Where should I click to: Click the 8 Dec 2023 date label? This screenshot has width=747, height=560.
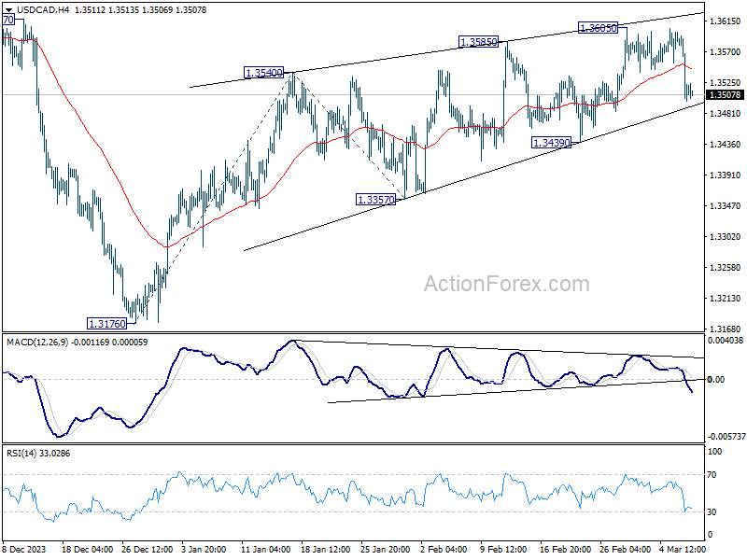pyautogui.click(x=24, y=549)
